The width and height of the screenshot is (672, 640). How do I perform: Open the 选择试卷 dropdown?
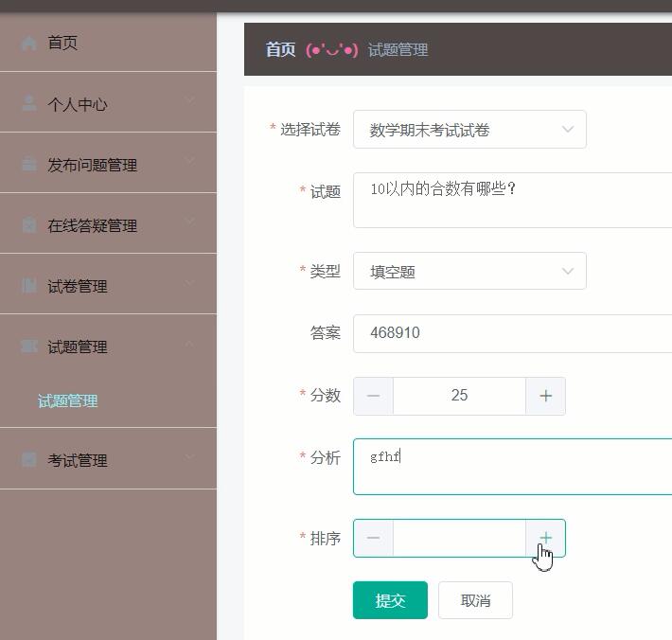pos(469,130)
